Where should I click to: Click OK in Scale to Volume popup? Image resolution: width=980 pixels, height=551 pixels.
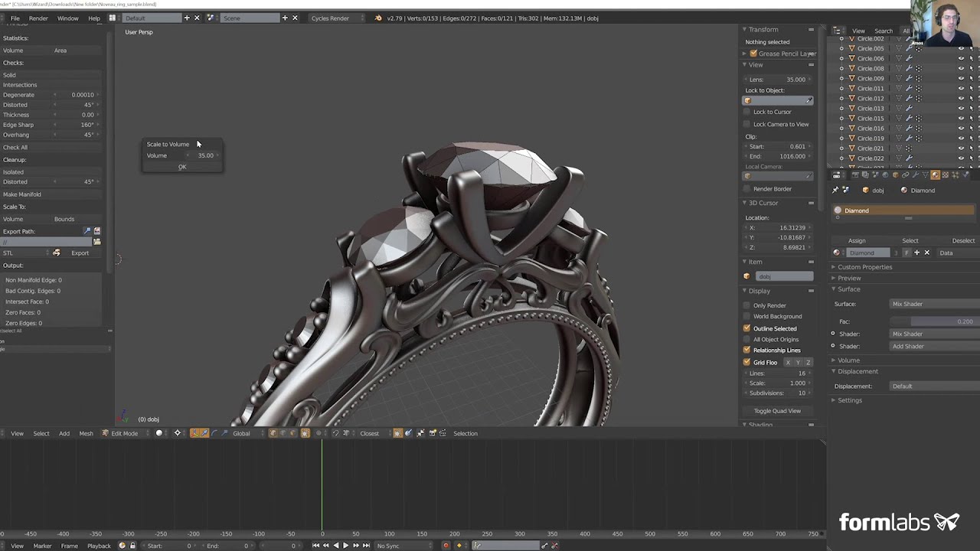pos(182,167)
